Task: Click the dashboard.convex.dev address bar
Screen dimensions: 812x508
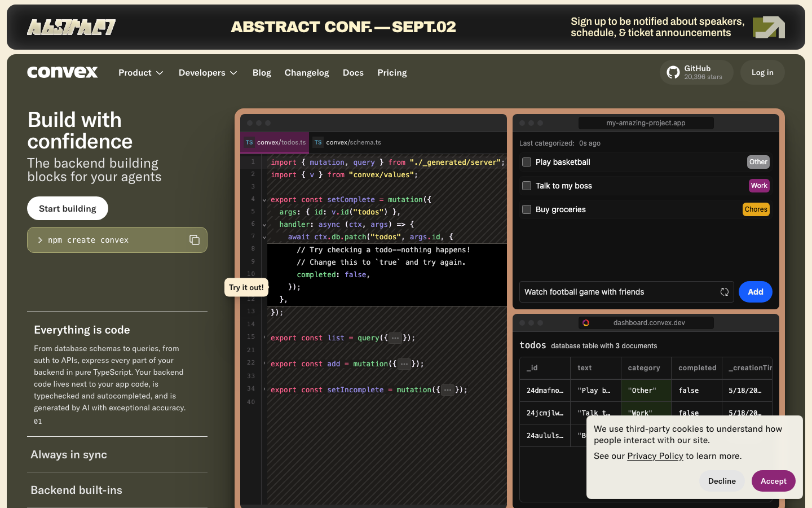Action: [646, 323]
